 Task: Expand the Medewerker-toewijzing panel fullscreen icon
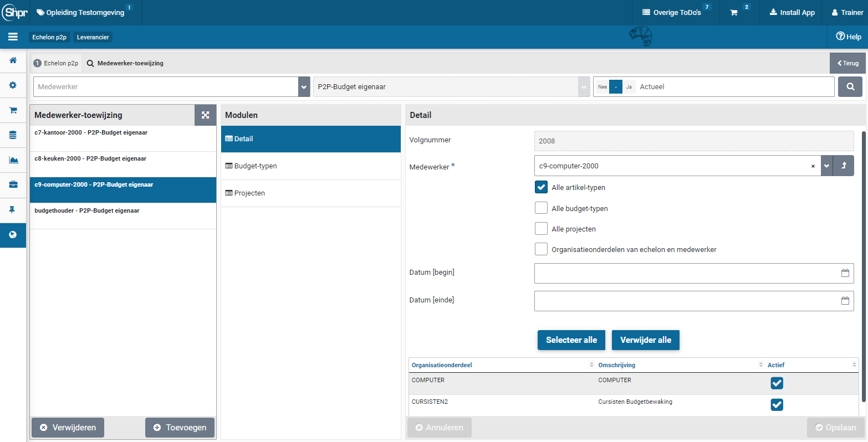[205, 115]
